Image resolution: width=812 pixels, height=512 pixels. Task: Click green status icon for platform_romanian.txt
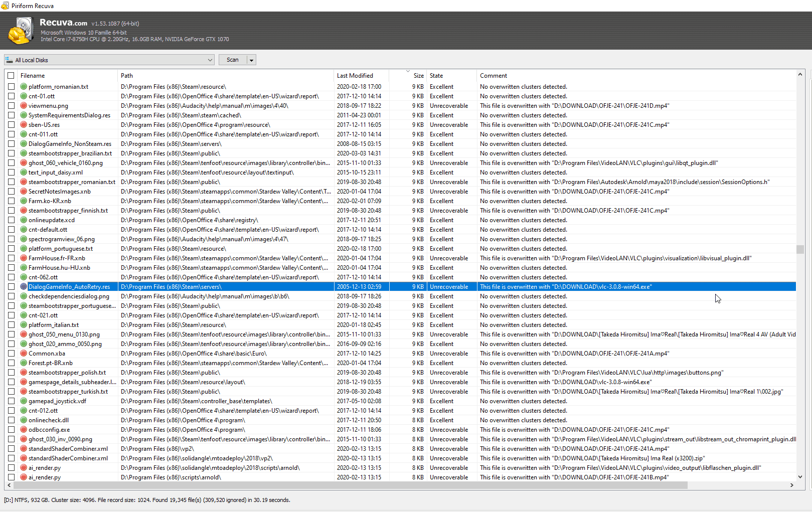click(24, 87)
